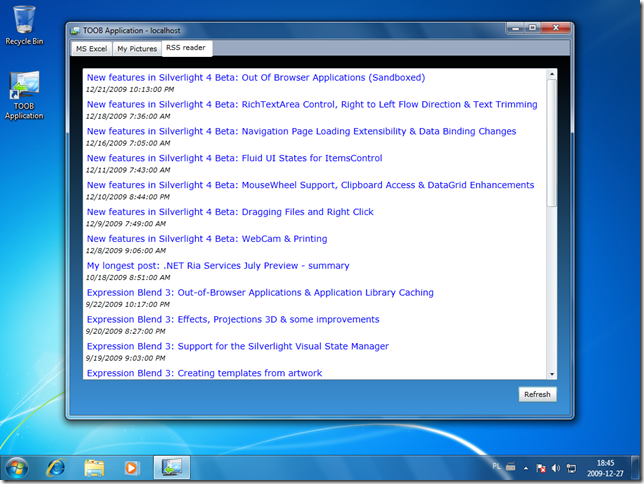Open the Navigation Page Loading Extensibility post
The image size is (644, 484).
(301, 131)
